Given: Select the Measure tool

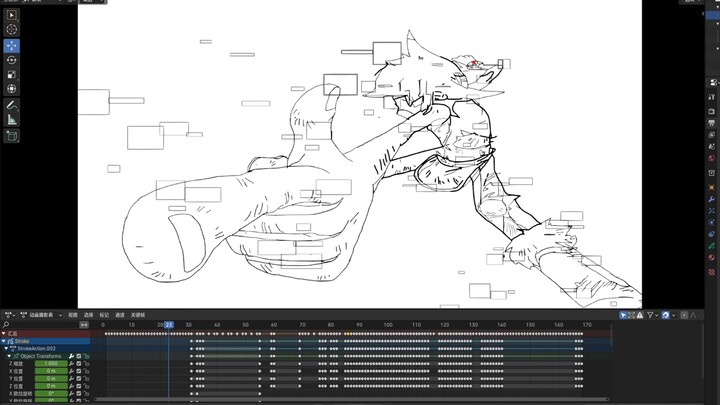Looking at the screenshot, I should (11, 119).
